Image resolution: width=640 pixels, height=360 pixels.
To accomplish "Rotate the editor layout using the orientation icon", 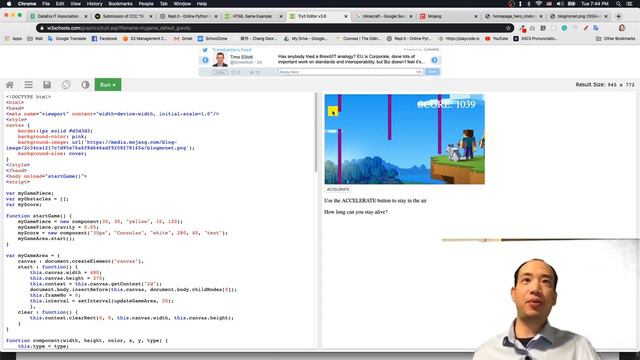I will tap(66, 85).
